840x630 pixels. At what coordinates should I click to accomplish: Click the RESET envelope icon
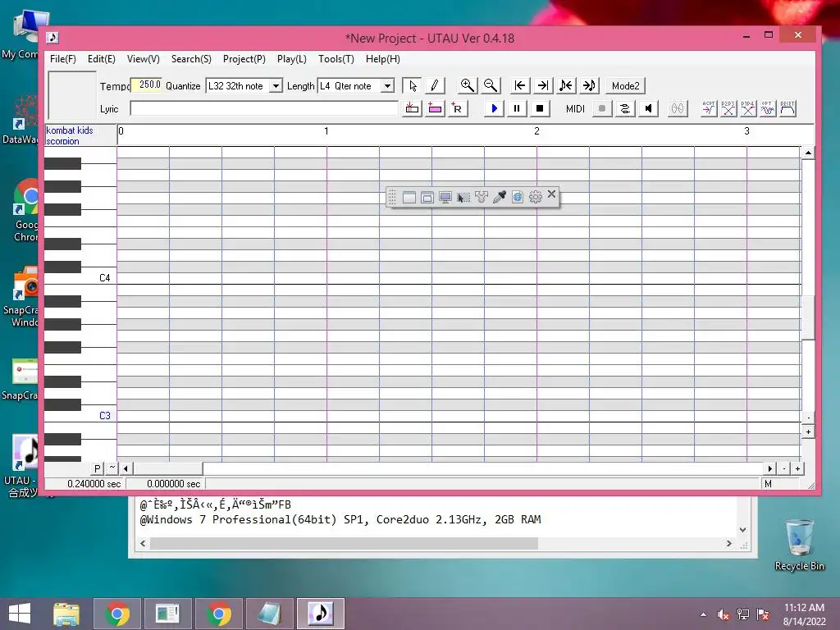coord(787,109)
